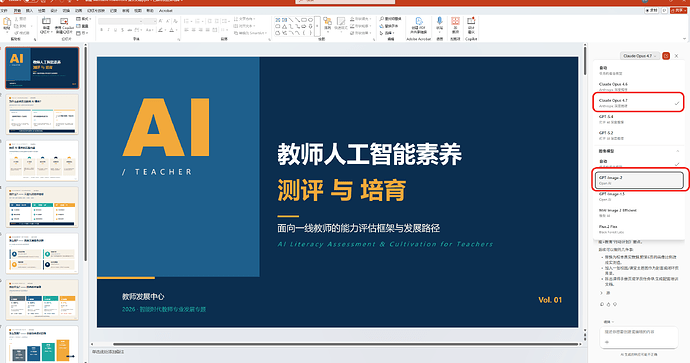Click the Cut scissors icon
690x363 pixels.
(17, 19)
